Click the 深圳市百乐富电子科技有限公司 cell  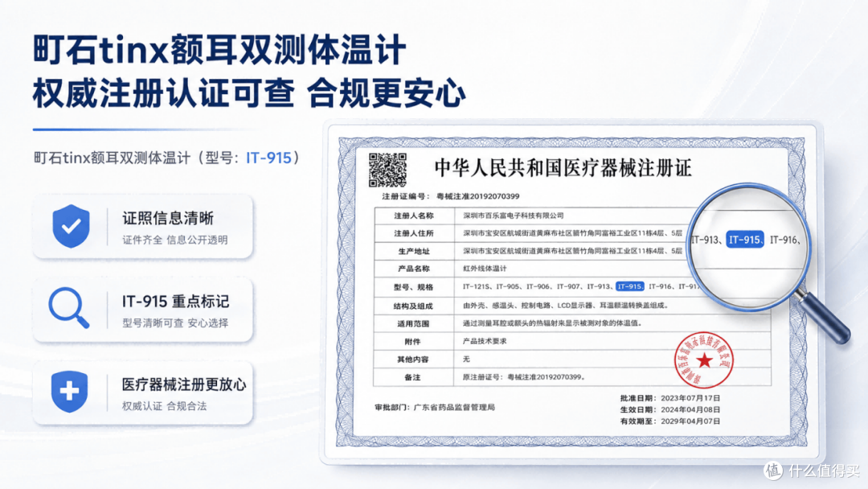coord(513,216)
